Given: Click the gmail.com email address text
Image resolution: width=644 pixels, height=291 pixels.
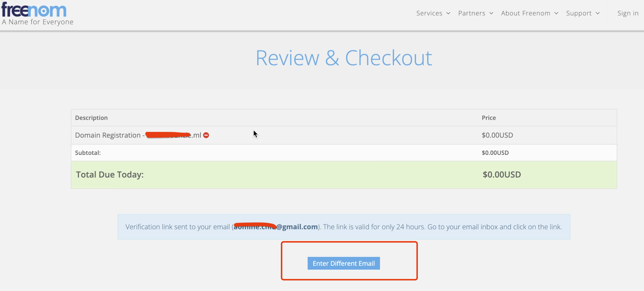Looking at the screenshot, I should point(275,227).
